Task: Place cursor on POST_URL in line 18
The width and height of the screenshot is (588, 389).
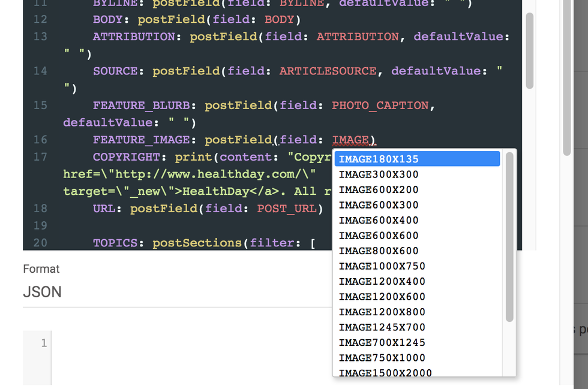Action: pos(290,209)
